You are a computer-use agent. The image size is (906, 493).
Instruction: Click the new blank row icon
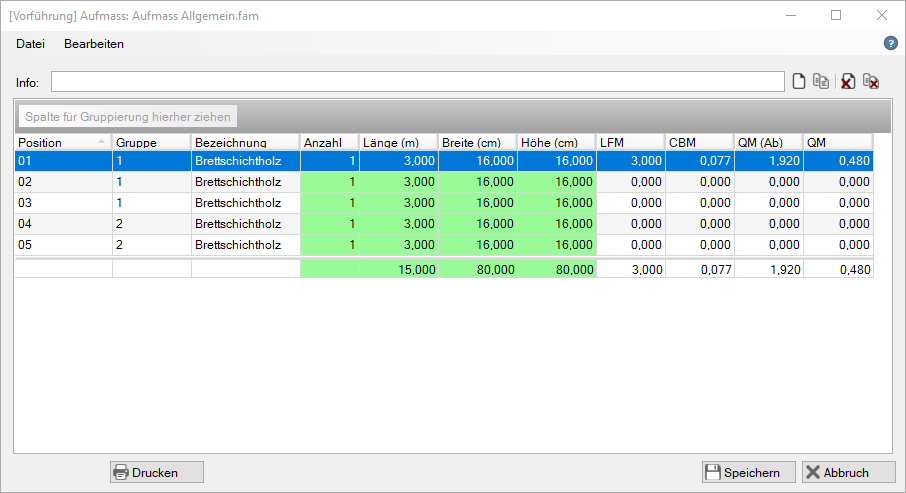coord(799,82)
